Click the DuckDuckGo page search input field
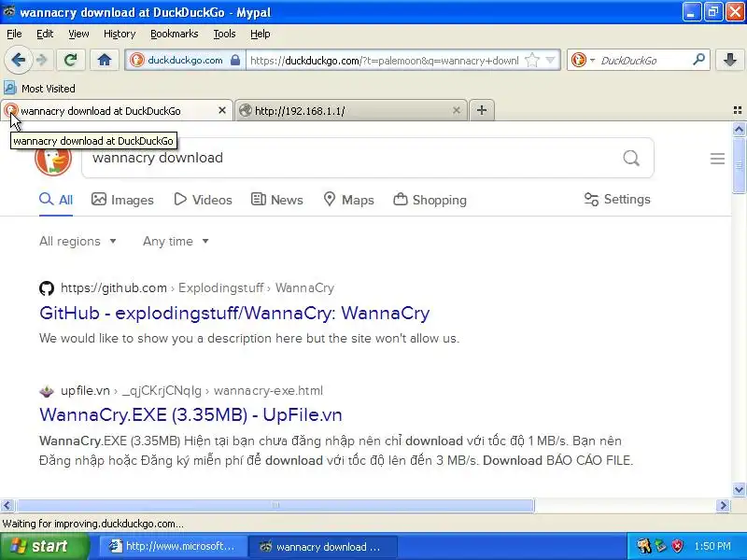Image resolution: width=747 pixels, height=560 pixels. tap(353, 158)
